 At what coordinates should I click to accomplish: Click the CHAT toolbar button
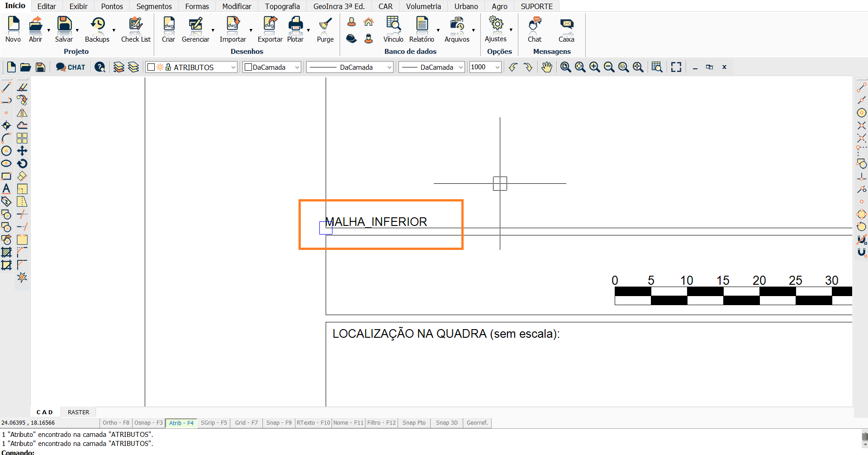pyautogui.click(x=71, y=67)
